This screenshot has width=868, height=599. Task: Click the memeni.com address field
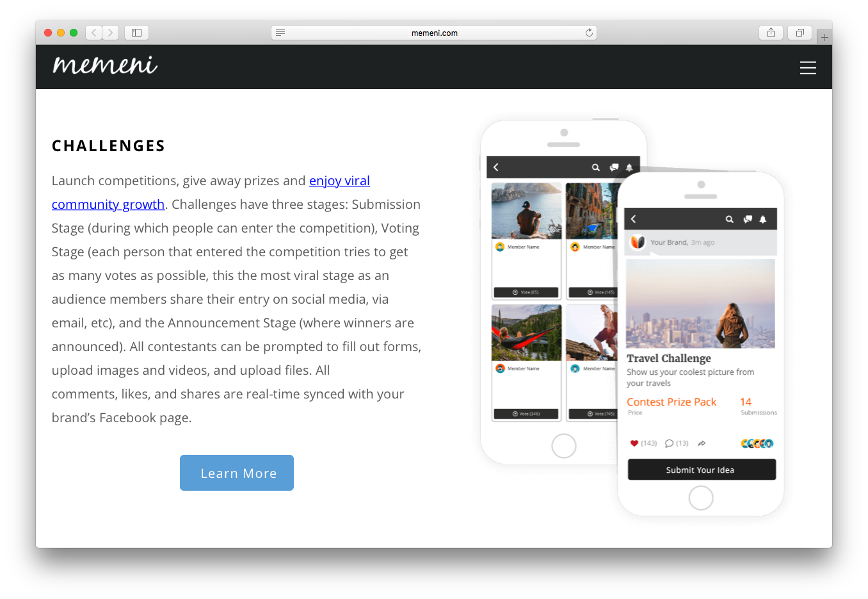pyautogui.click(x=434, y=33)
